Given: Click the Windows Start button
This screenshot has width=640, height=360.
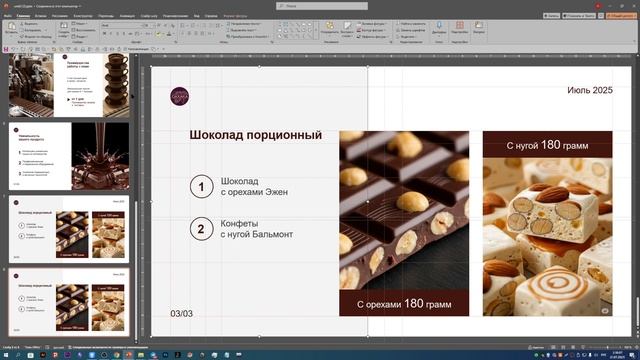Looking at the screenshot, I should coord(6,355).
